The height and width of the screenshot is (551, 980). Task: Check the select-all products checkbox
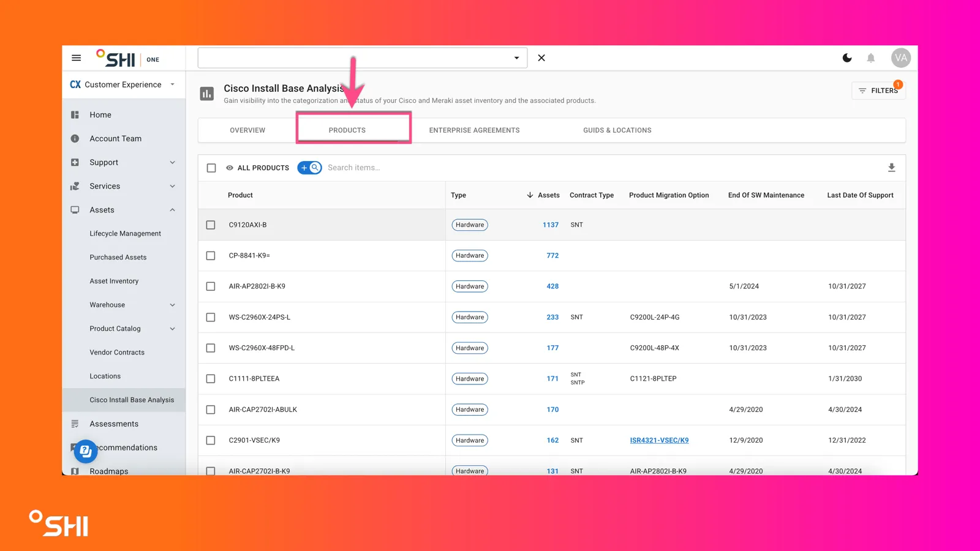211,168
